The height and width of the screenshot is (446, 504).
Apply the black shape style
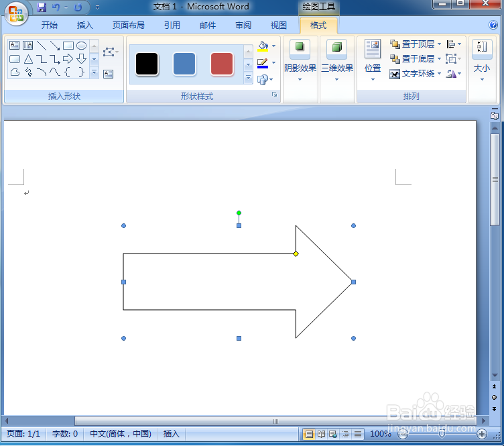click(x=147, y=64)
